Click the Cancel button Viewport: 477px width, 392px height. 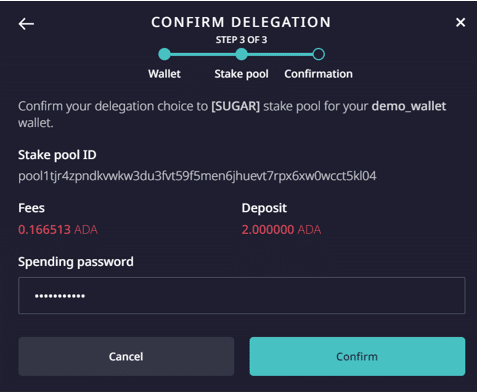126,356
